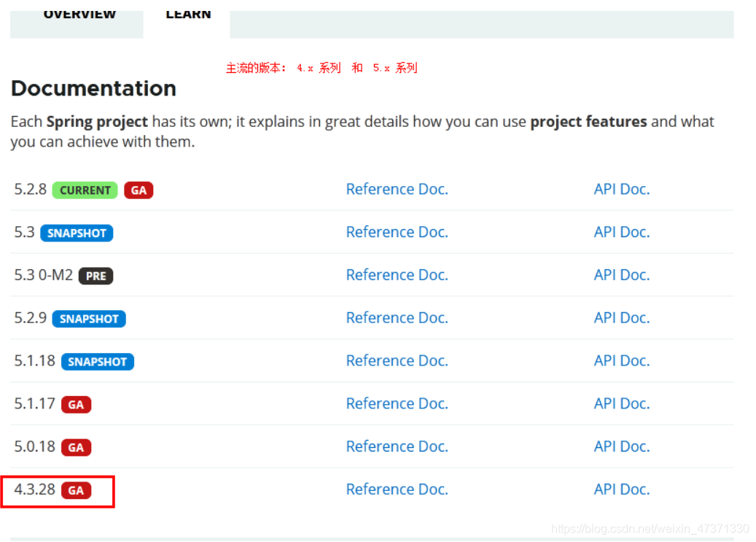
Task: Open Reference Doc. for 5.3 0-M2
Action: coord(397,275)
